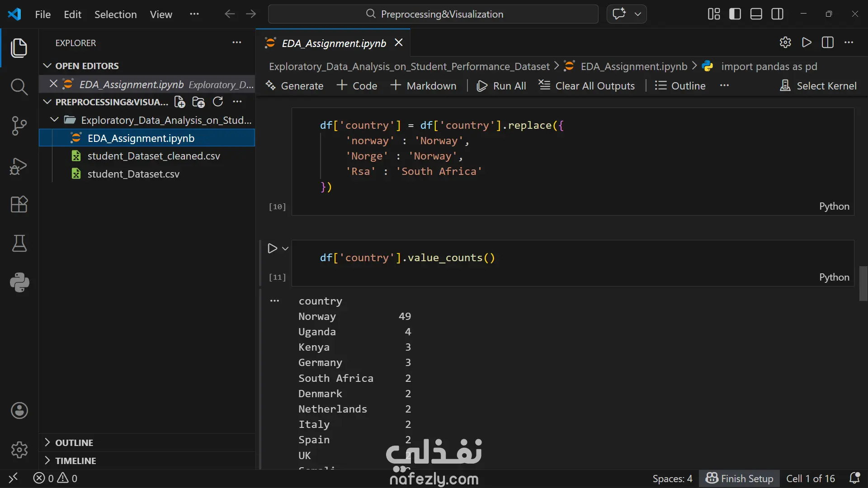Image resolution: width=868 pixels, height=488 pixels.
Task: Open the Selection menu
Action: pyautogui.click(x=115, y=14)
